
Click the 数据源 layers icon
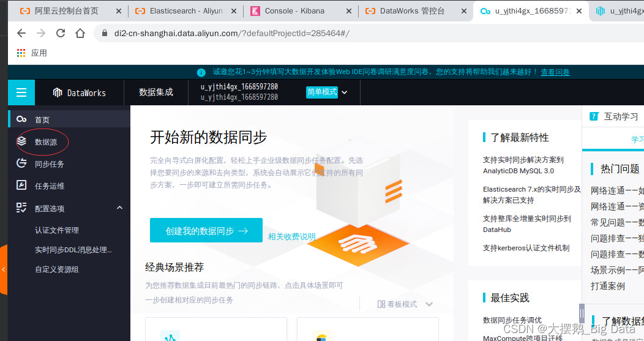coord(21,142)
